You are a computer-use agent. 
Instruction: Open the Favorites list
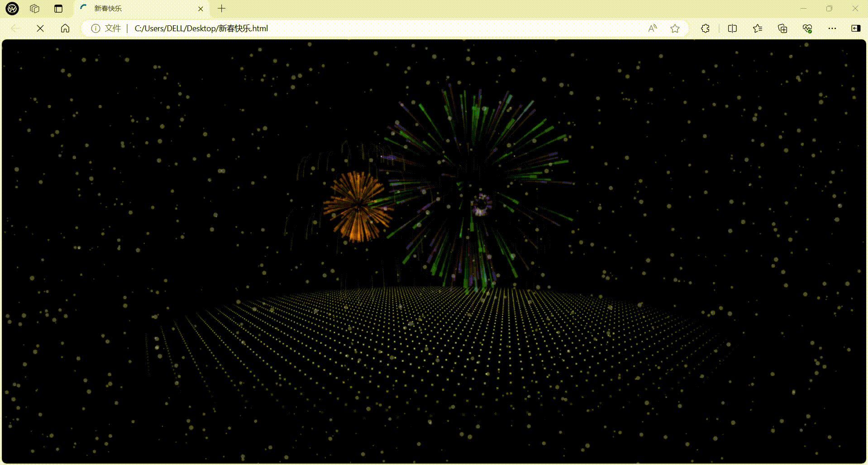pyautogui.click(x=758, y=28)
